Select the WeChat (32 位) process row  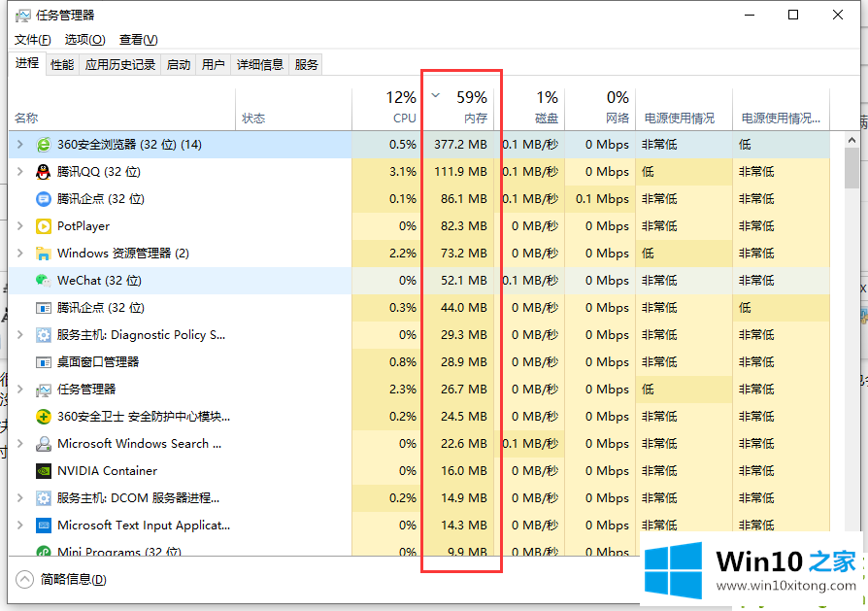click(419, 281)
